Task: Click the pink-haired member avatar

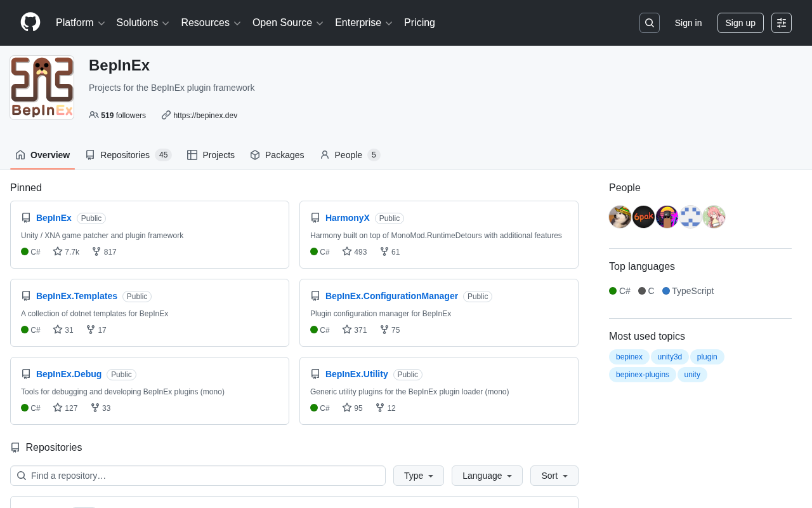Action: click(714, 217)
